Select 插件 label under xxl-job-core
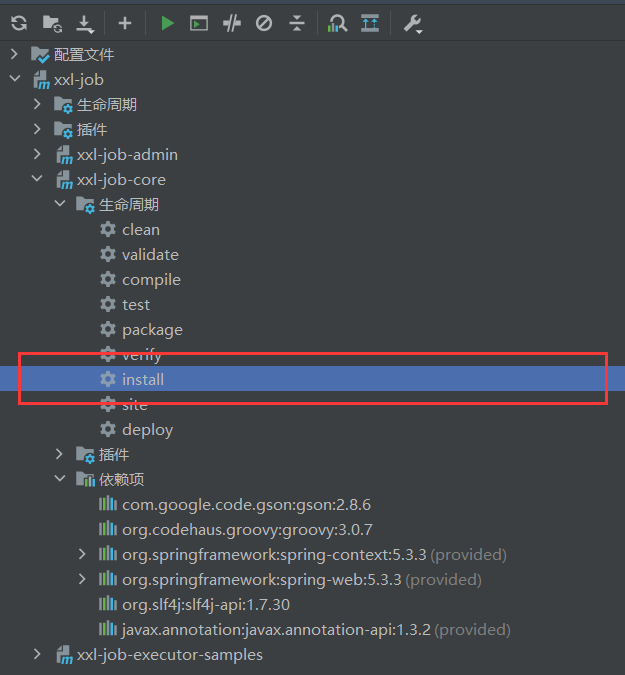 pyautogui.click(x=114, y=455)
